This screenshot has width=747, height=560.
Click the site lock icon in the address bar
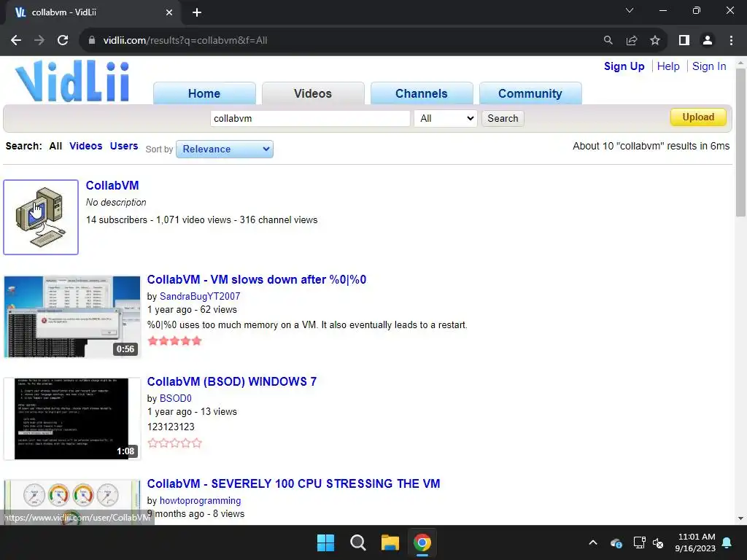[x=92, y=41]
